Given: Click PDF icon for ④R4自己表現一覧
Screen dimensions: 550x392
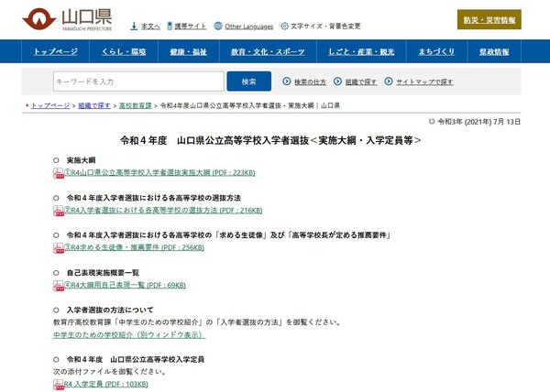Looking at the screenshot, I should [x=59, y=286].
